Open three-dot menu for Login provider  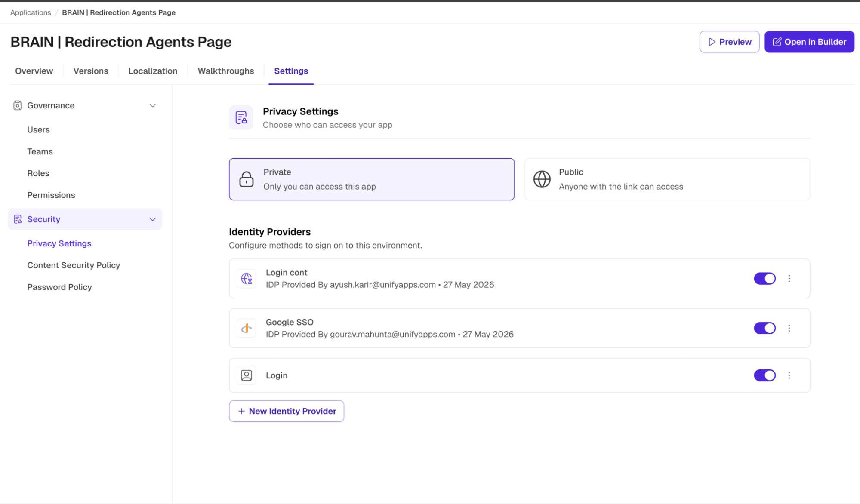789,375
